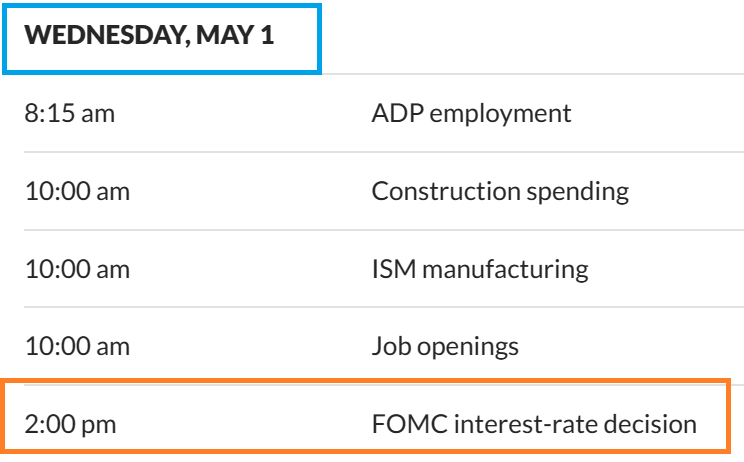
Task: Open the Job openings event
Action: (x=445, y=347)
